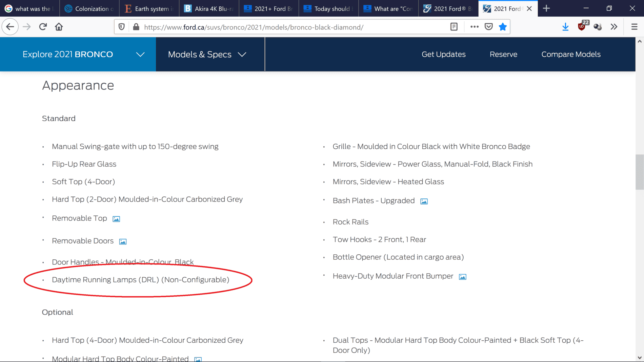This screenshot has height=362, width=644.
Task: Open uBlock Origin extension popup
Action: [x=582, y=26]
